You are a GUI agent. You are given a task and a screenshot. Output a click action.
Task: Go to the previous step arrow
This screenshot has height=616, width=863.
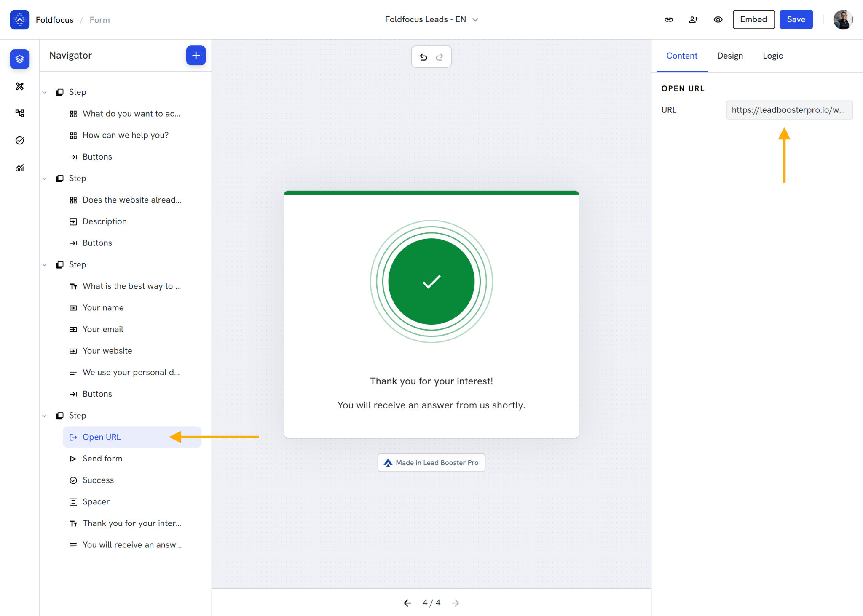[407, 603]
